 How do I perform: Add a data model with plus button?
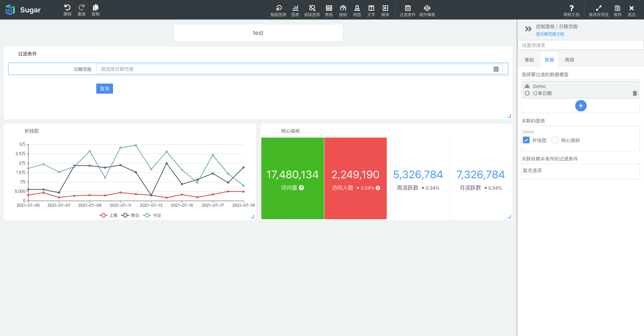click(581, 106)
